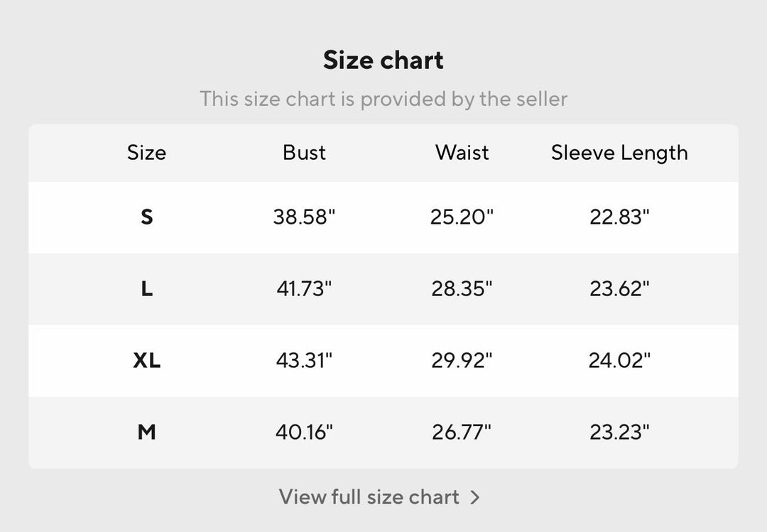Viewport: 767px width, 532px height.
Task: Select the Size column header
Action: pyautogui.click(x=147, y=153)
